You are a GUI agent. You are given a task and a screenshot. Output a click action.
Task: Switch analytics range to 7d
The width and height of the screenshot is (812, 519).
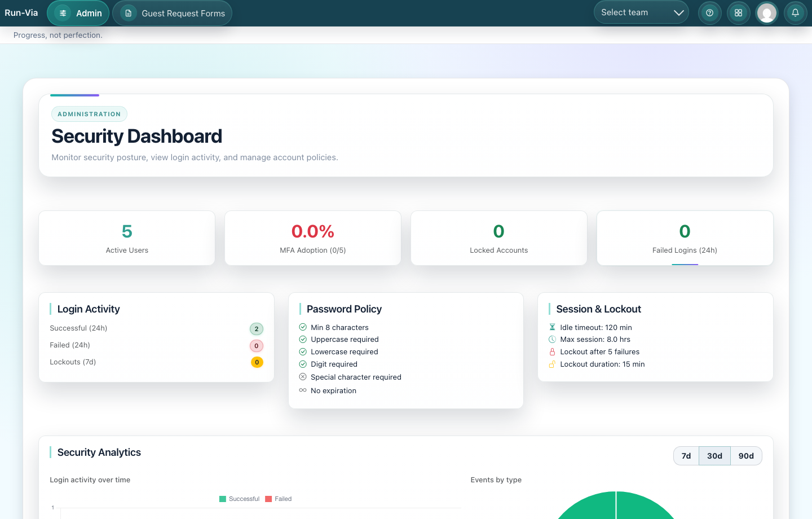tap(686, 456)
